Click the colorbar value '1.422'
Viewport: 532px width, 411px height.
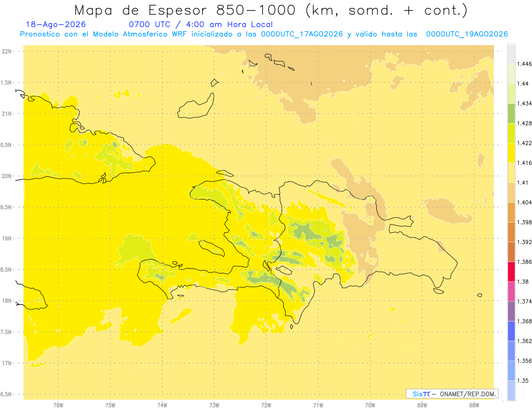524,143
